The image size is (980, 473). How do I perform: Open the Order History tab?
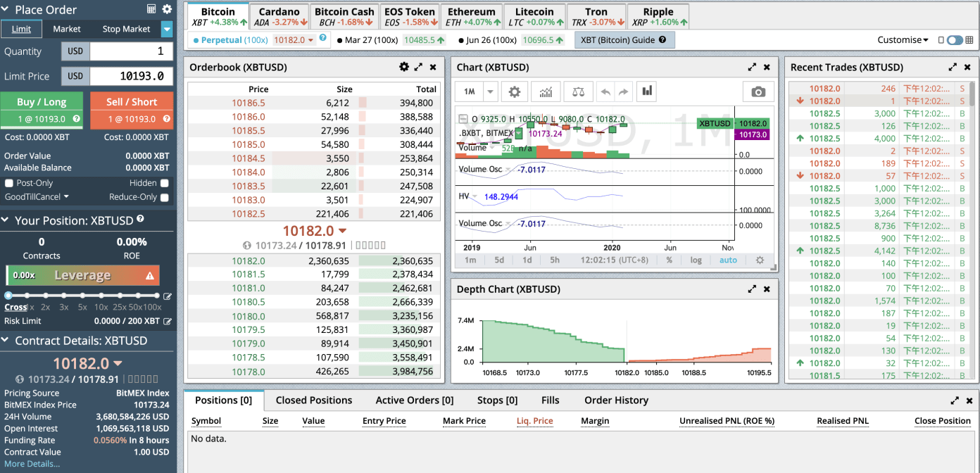click(616, 400)
